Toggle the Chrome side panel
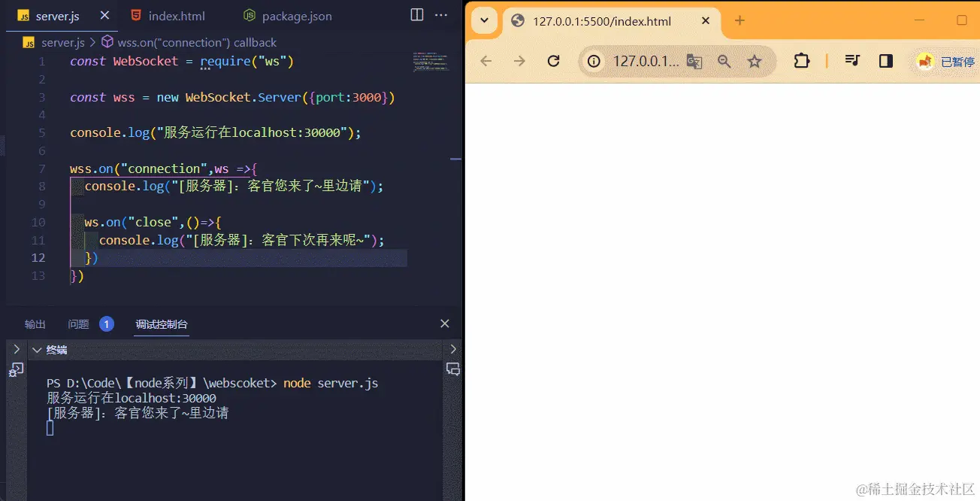Screen dimensions: 980x501 point(886,61)
